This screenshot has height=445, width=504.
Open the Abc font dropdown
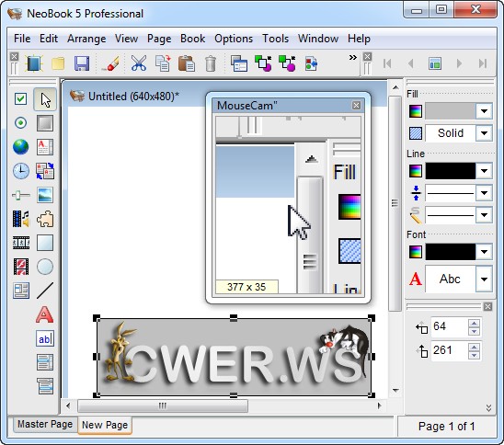484,280
